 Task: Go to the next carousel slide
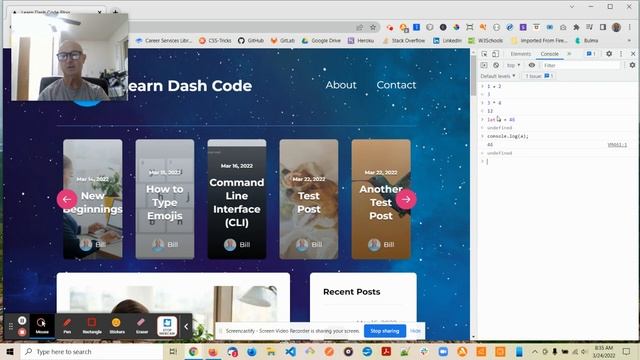click(x=406, y=199)
